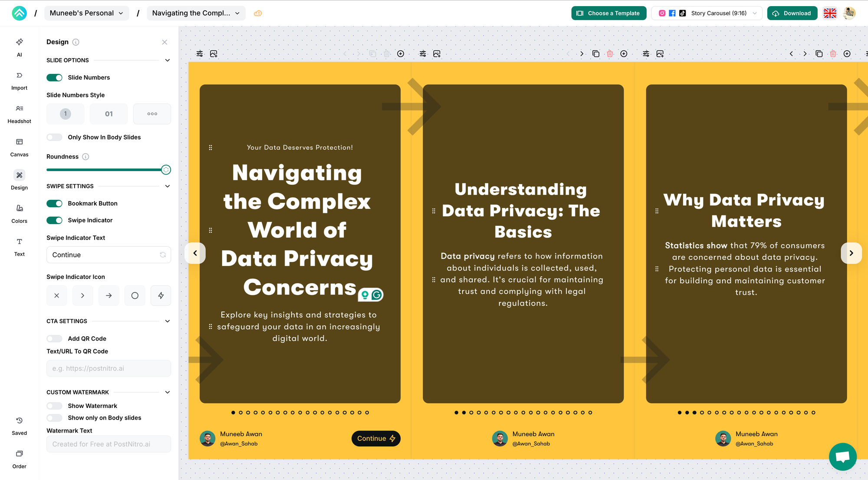
Task: Enable Add QR Code toggle
Action: click(54, 338)
